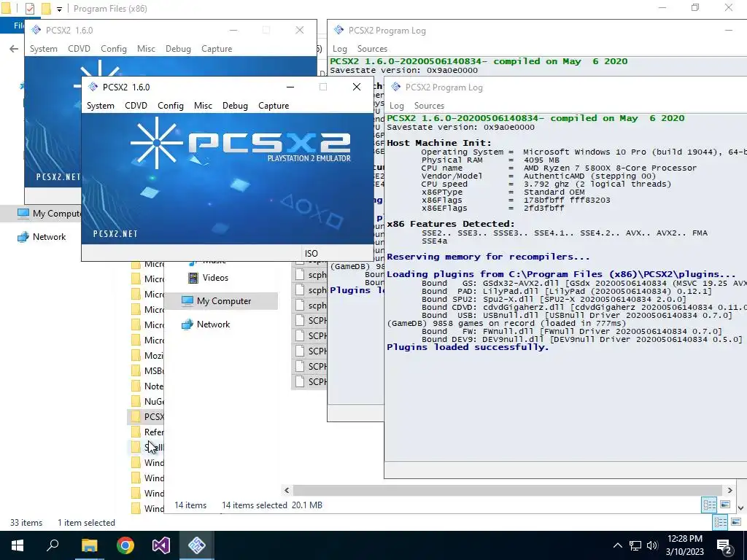Click Network icon in inner Explorer pane

pyautogui.click(x=187, y=324)
